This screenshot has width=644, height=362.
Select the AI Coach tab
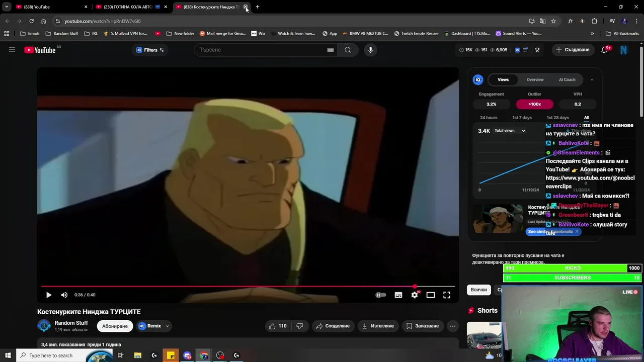coord(567,79)
